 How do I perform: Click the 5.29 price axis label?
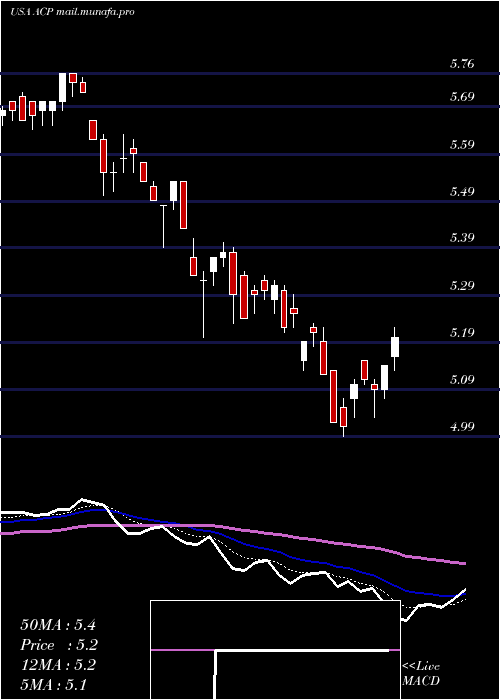click(x=462, y=286)
